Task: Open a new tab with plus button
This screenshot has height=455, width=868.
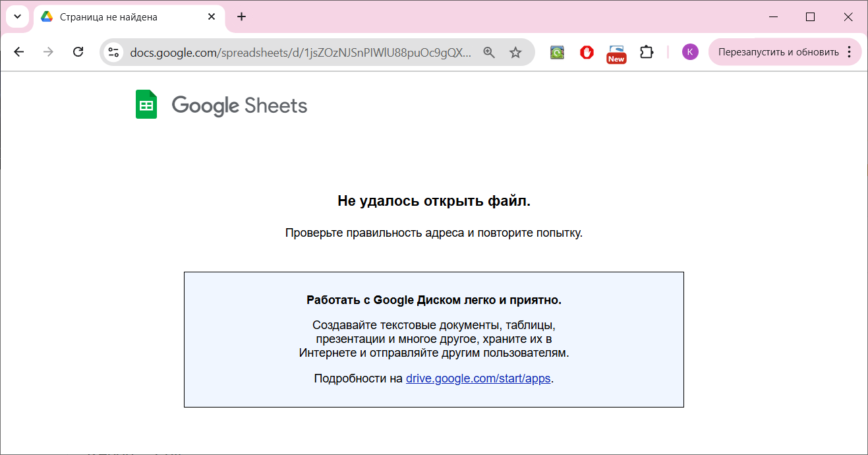Action: click(x=241, y=16)
